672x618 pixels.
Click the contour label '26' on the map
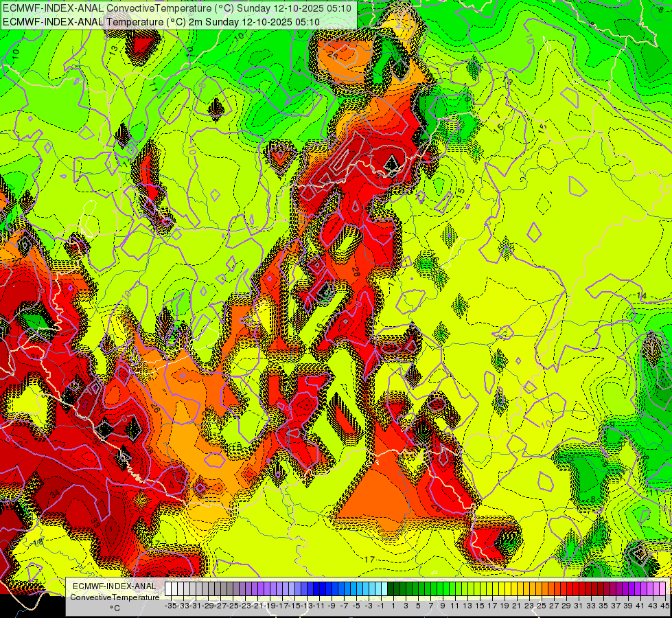154,408
